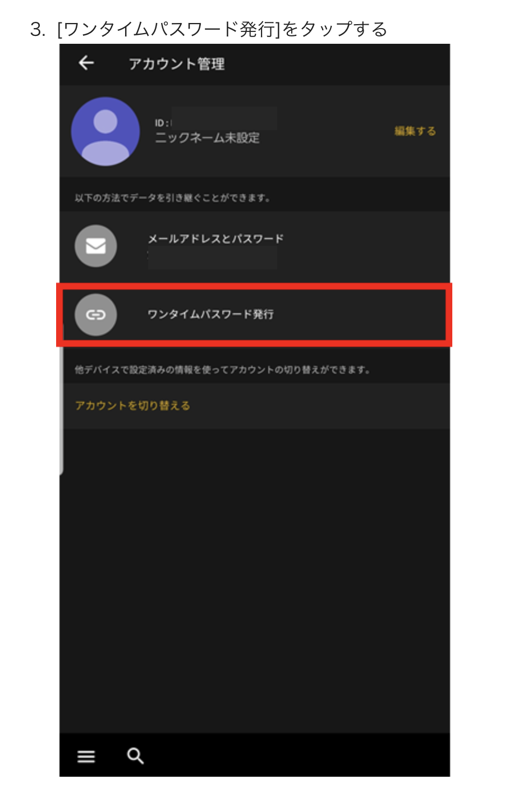Tap the back arrow icon
Viewport: 532px width, 793px height.
pos(86,63)
